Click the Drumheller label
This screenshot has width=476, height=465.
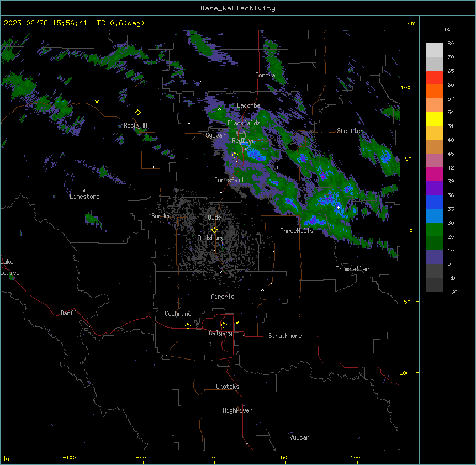(x=352, y=269)
